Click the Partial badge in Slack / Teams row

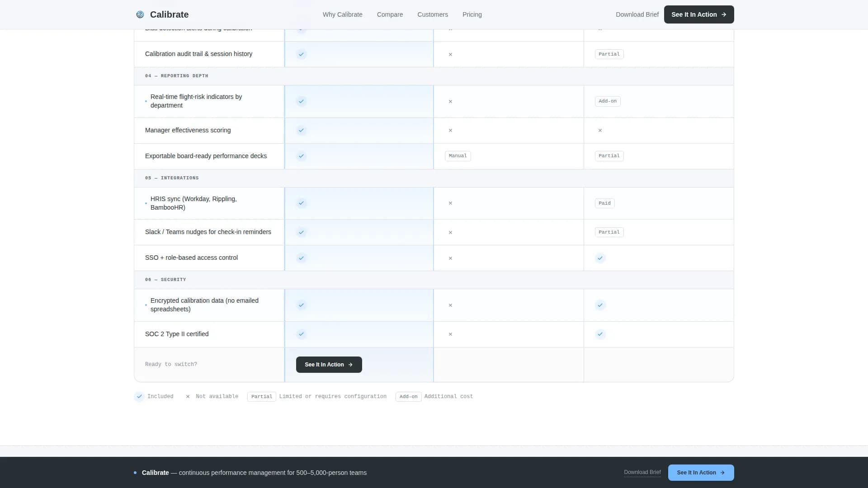[x=609, y=232]
